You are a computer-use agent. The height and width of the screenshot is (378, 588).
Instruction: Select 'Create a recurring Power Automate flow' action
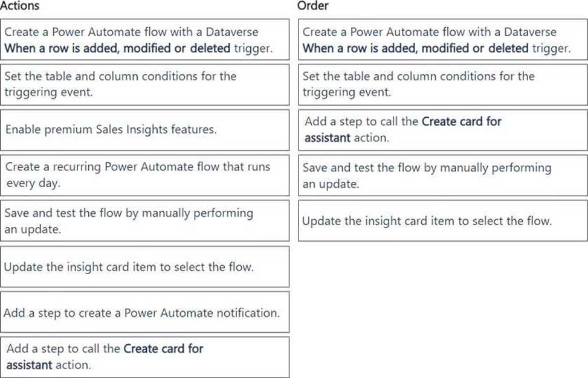click(x=145, y=175)
